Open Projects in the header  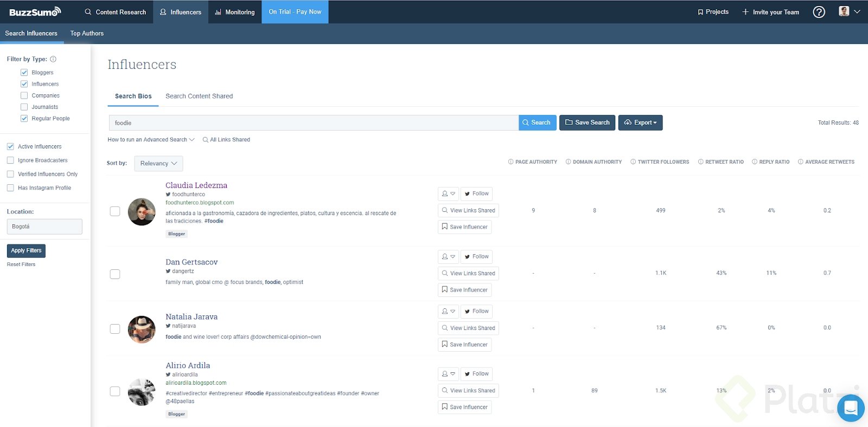[x=713, y=12]
